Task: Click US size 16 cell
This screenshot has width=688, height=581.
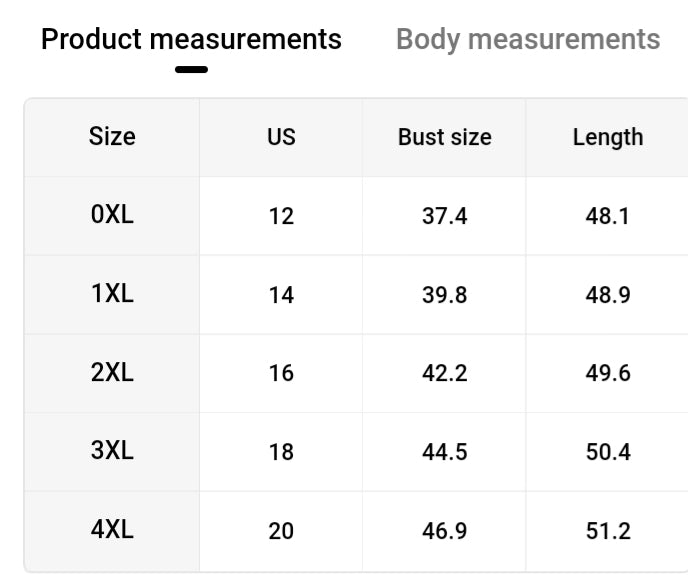Action: coord(281,373)
